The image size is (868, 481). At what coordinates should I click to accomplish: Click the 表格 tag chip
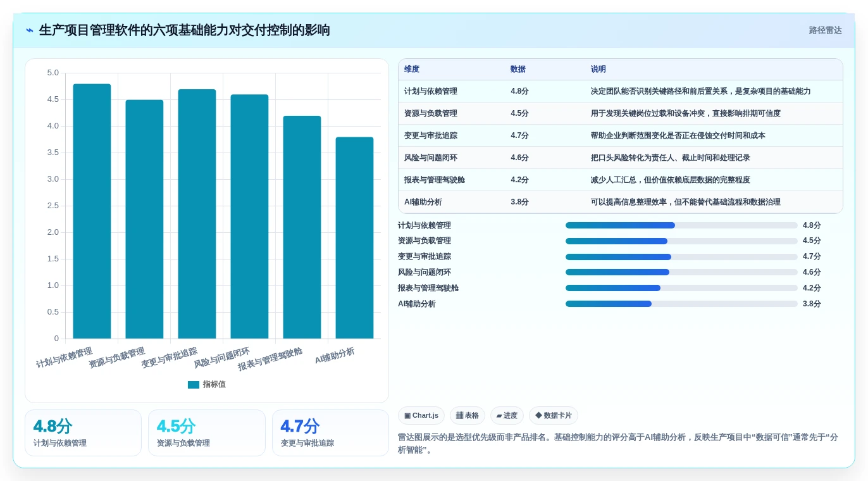(468, 416)
